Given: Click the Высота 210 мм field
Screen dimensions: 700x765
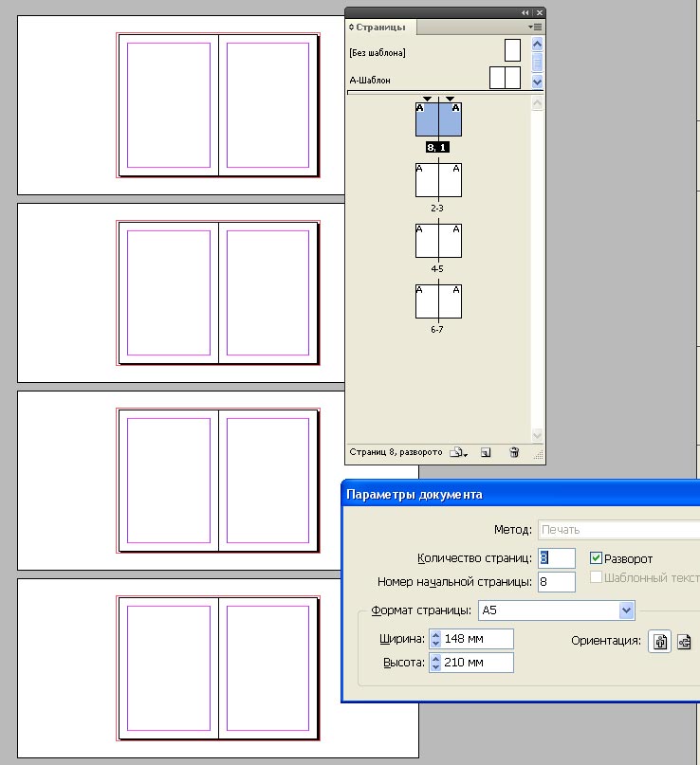Looking at the screenshot, I should tap(477, 663).
